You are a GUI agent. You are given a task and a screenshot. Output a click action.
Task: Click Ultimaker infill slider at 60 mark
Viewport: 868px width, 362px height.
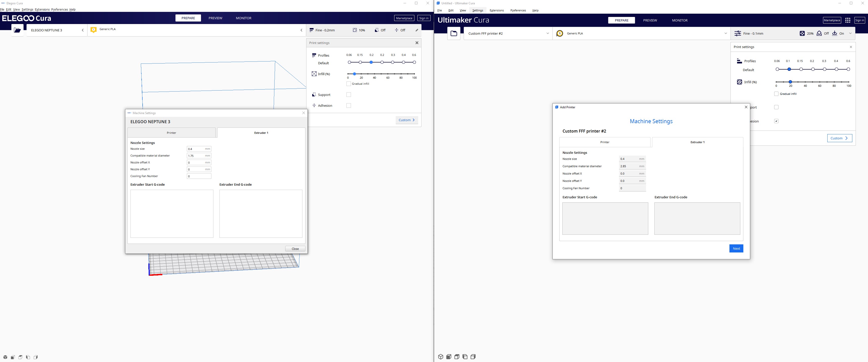coord(819,82)
